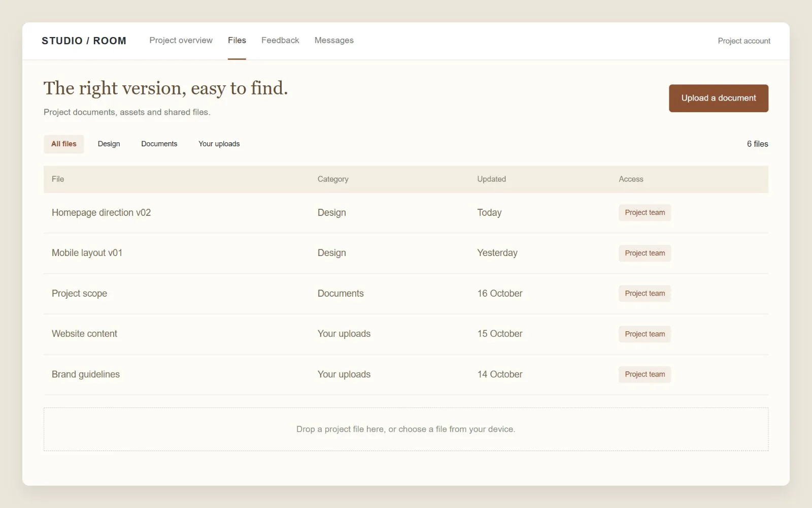Click the Access column header
Viewport: 812px width, 508px height.
(631, 179)
